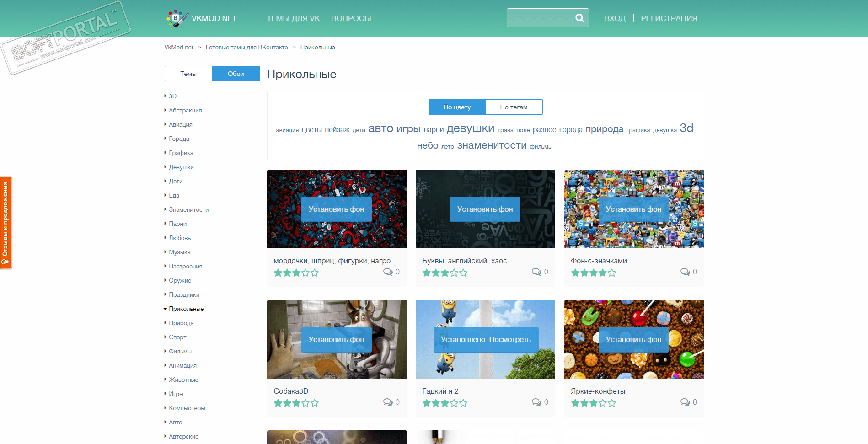Expand the Города category arrow
Image resolution: width=868 pixels, height=444 pixels.
166,139
